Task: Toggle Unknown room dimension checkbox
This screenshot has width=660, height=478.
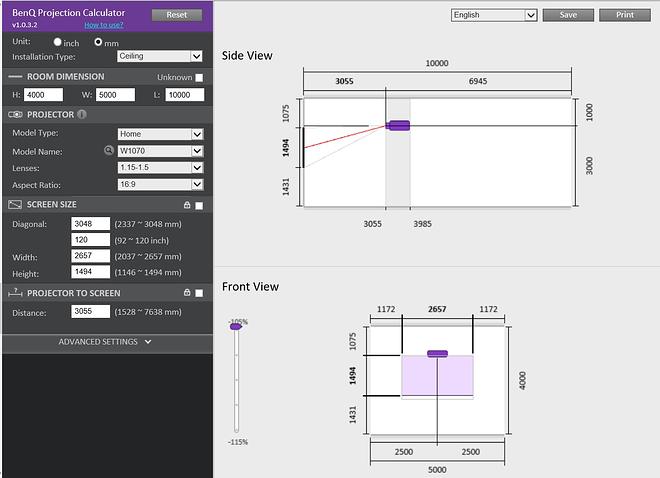Action: [x=199, y=77]
